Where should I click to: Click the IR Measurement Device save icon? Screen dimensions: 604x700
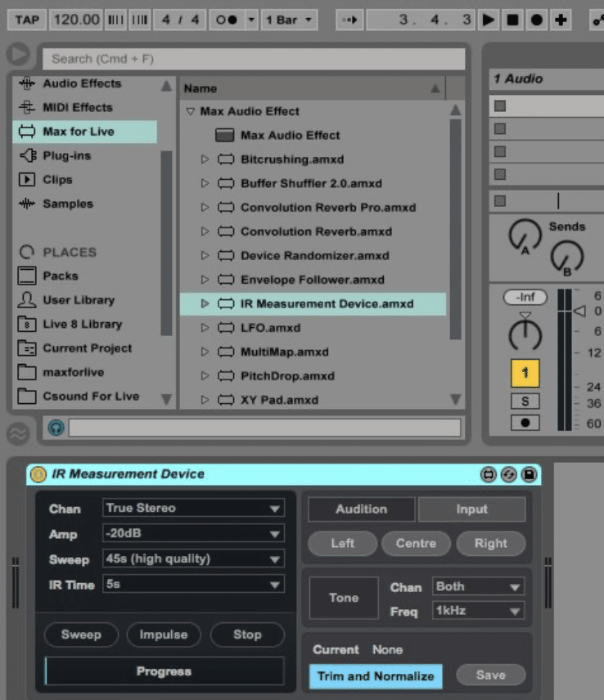(529, 474)
